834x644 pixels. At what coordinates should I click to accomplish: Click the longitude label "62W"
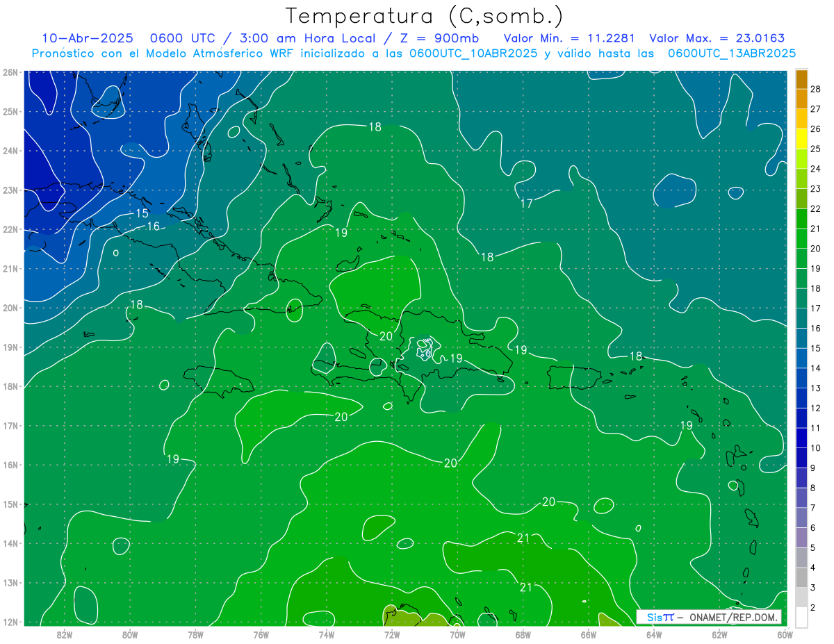pos(719,634)
